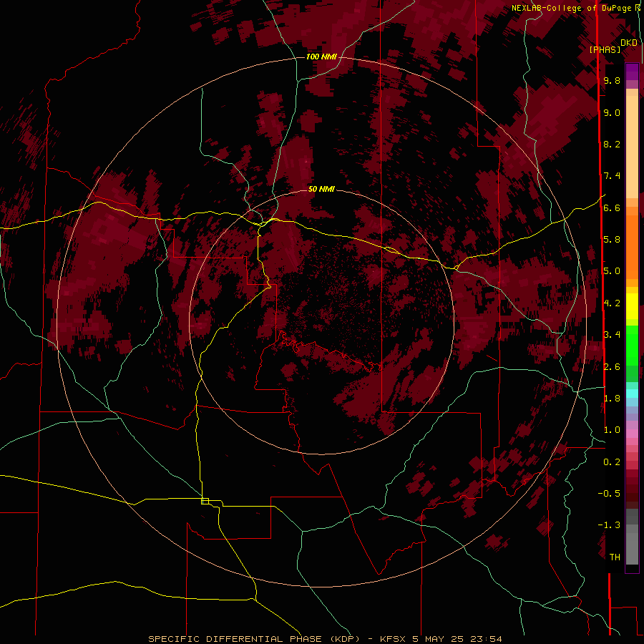
Task: Click the orange band of the color scale
Action: pyautogui.click(x=632, y=248)
